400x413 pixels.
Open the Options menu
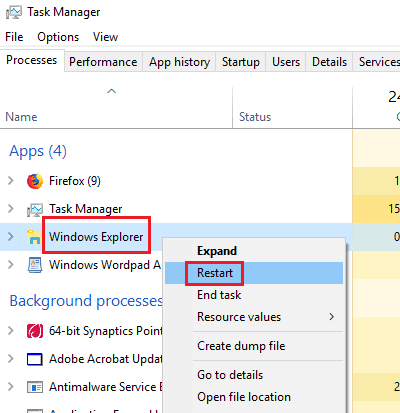click(58, 37)
